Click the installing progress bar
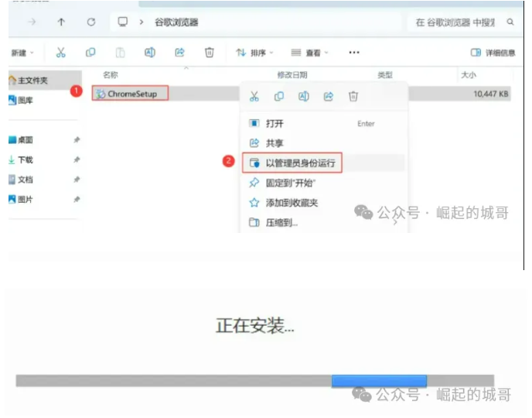532x418 pixels. [x=255, y=381]
